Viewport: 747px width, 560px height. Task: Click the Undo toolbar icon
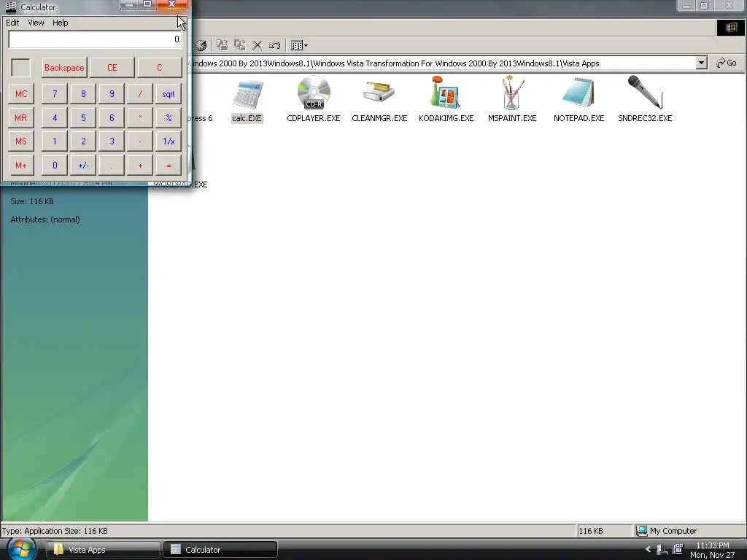coord(274,45)
